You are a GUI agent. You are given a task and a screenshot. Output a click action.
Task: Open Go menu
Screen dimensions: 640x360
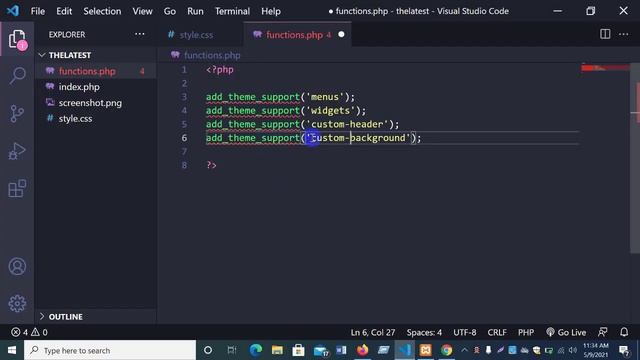(x=170, y=11)
